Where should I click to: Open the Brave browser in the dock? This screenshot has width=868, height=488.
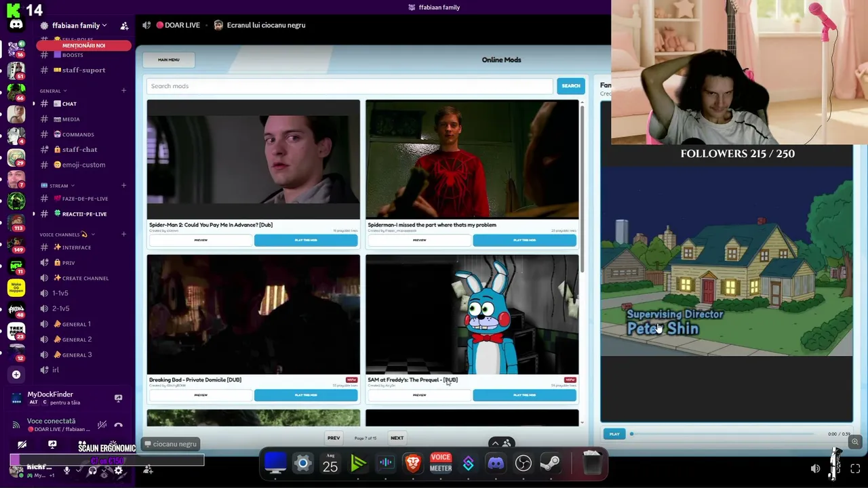pos(413,464)
